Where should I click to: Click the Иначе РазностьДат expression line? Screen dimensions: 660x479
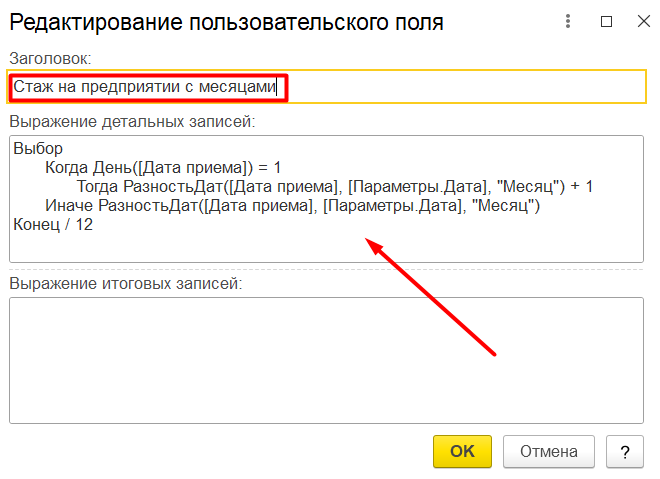tap(293, 205)
